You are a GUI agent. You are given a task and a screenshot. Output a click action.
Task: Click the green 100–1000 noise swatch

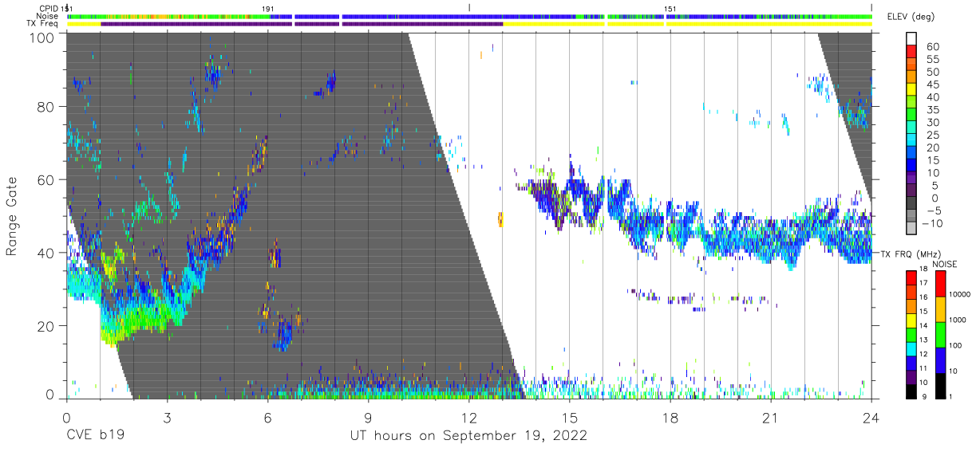[x=939, y=335]
